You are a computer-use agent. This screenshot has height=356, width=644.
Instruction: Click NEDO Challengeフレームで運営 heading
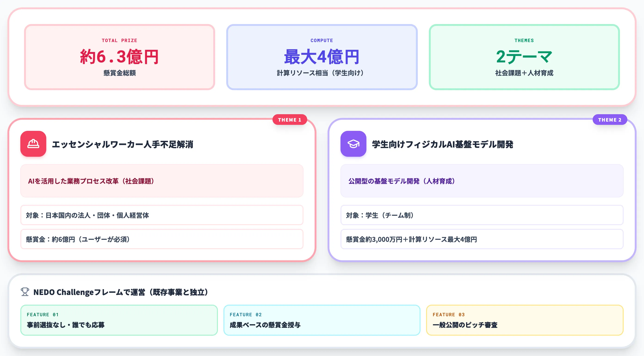point(121,292)
